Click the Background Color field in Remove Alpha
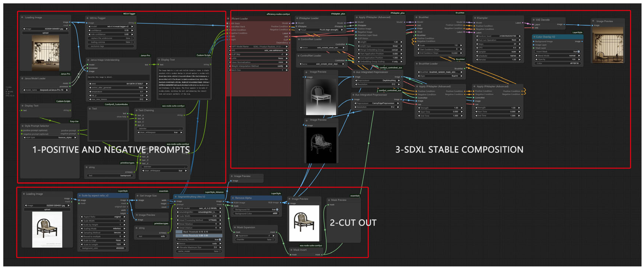The height and width of the screenshot is (271, 644). click(x=256, y=213)
